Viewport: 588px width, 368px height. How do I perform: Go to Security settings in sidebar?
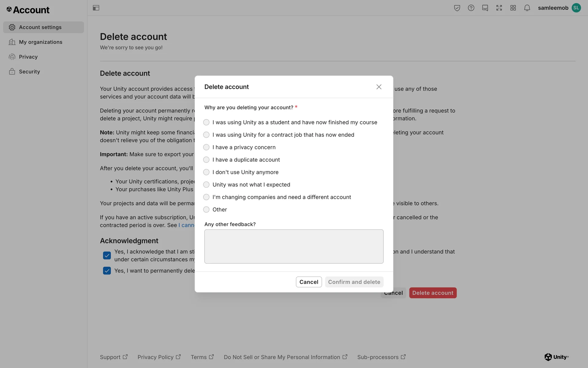pyautogui.click(x=29, y=71)
